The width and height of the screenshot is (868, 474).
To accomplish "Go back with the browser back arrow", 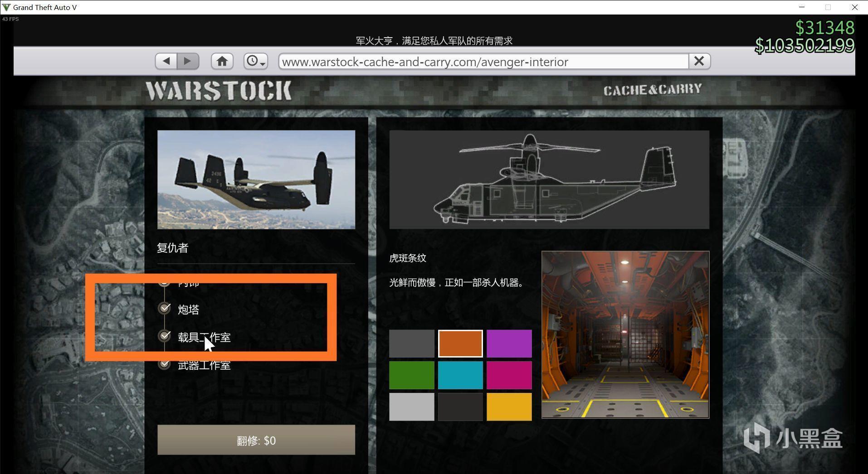I will 166,61.
